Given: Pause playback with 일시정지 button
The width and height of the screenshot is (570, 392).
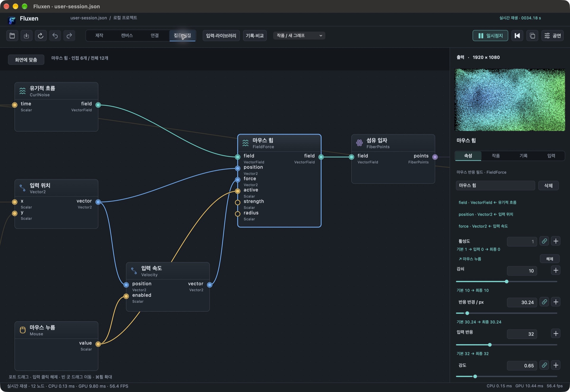Looking at the screenshot, I should pos(490,36).
